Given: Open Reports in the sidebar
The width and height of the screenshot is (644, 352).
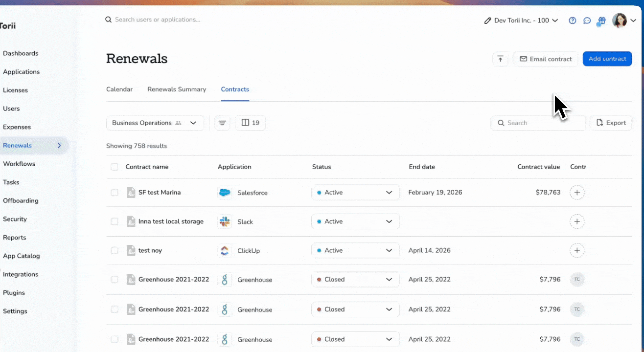Looking at the screenshot, I should coord(15,238).
